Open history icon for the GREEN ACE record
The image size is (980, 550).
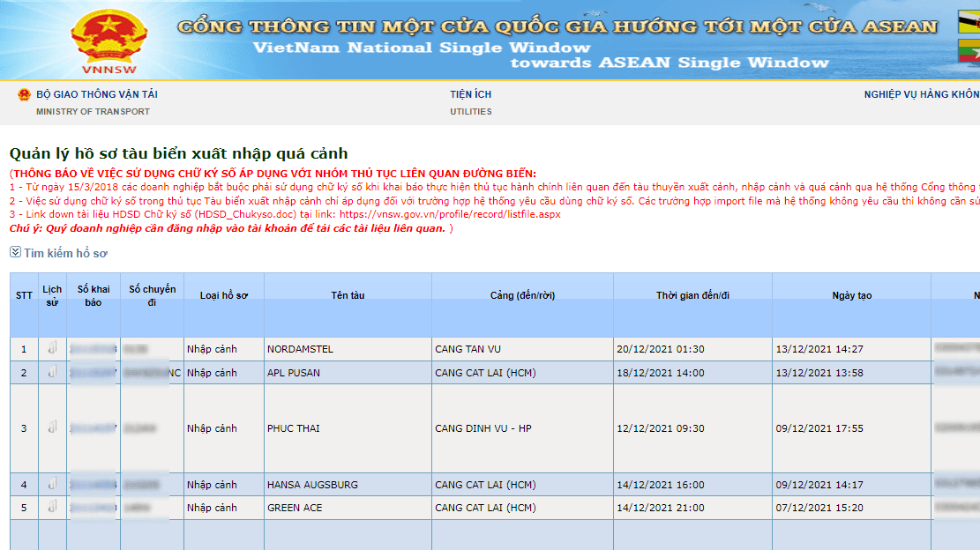coord(51,508)
